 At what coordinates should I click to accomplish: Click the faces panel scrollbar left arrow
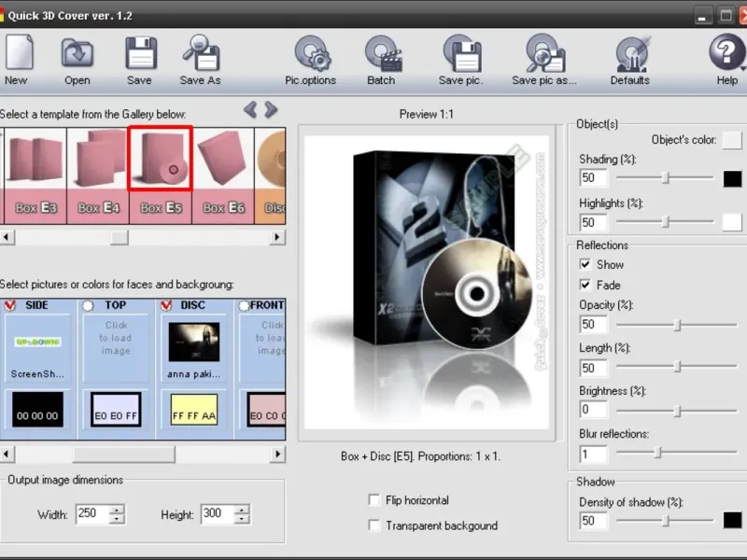click(7, 455)
